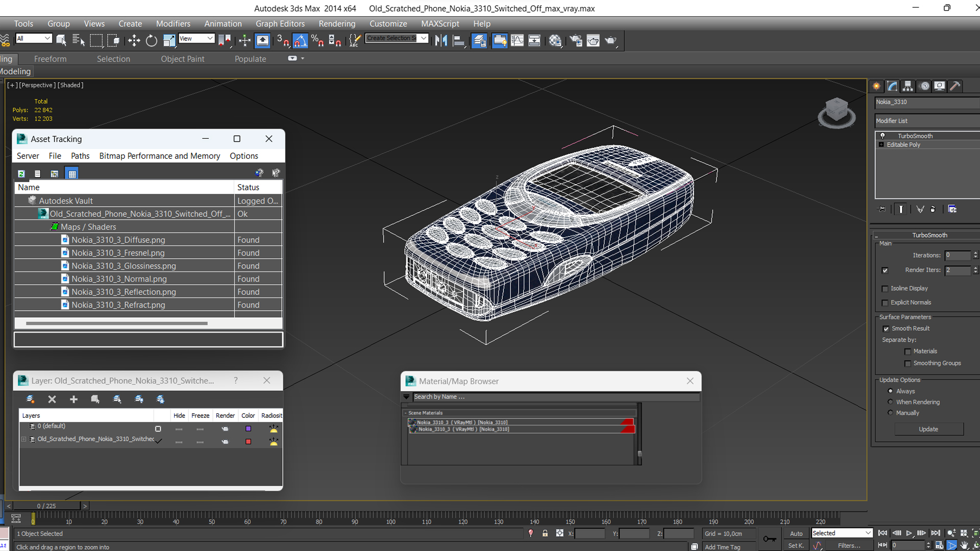Select When Rendering update option
980x551 pixels.
891,402
